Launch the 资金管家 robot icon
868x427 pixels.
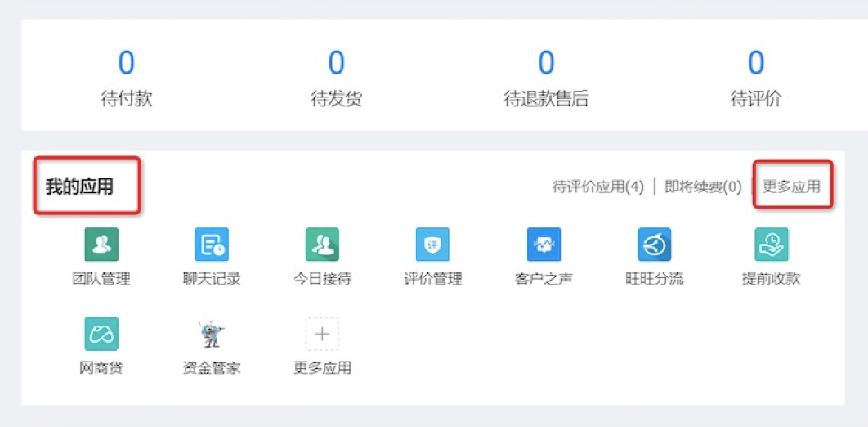[212, 334]
